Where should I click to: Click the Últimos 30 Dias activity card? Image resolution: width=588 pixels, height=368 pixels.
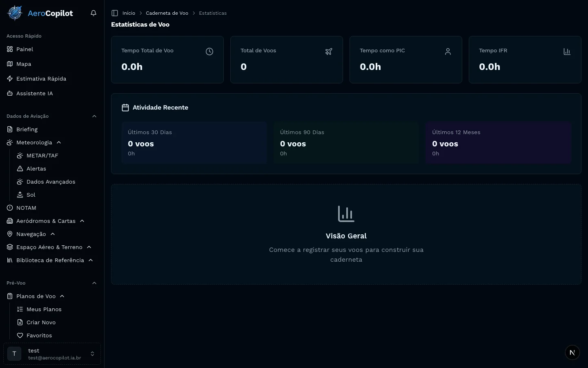tap(194, 143)
